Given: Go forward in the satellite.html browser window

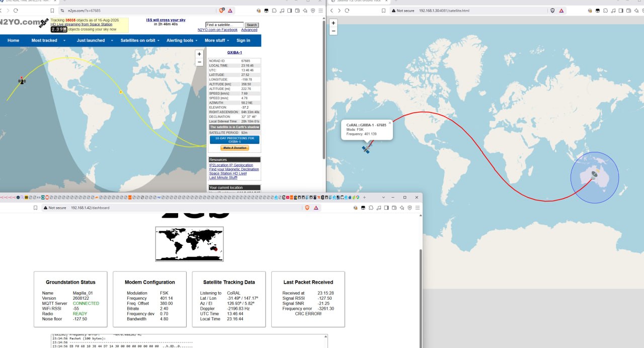Looking at the screenshot, I should coord(339,10).
